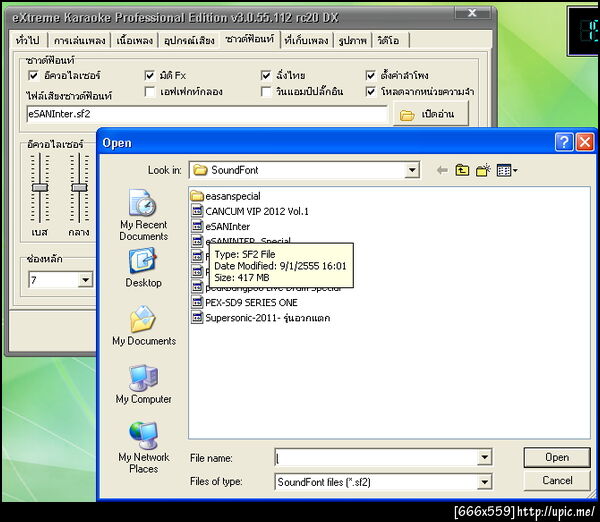Click the easanspecial folder icon
Viewport: 600px width, 522px height.
pos(197,196)
